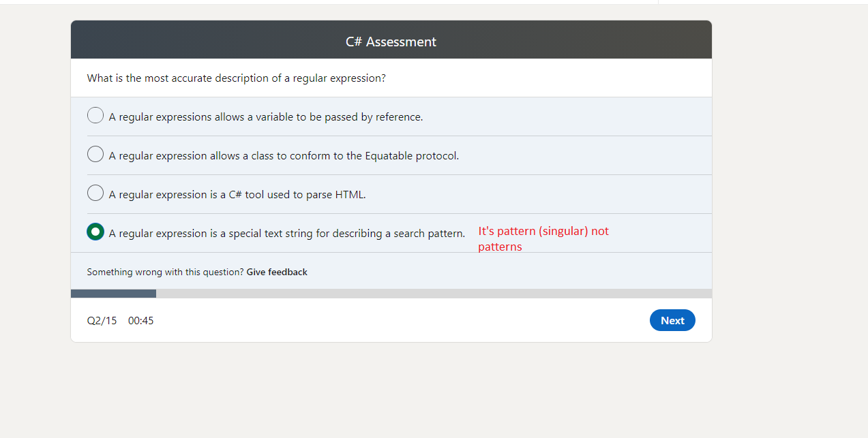Choose the C# HTML parsing tool answer
This screenshot has width=868, height=438.
[x=95, y=192]
